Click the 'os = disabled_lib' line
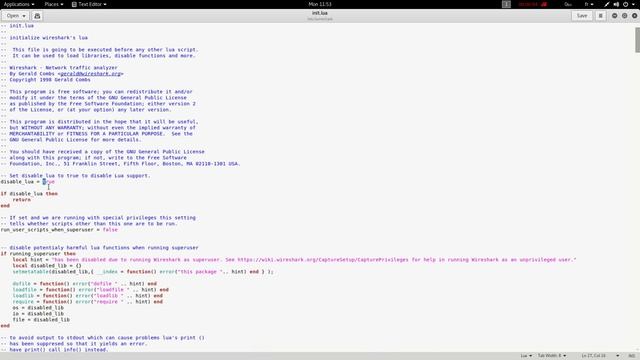The height and width of the screenshot is (360, 640). point(38,308)
